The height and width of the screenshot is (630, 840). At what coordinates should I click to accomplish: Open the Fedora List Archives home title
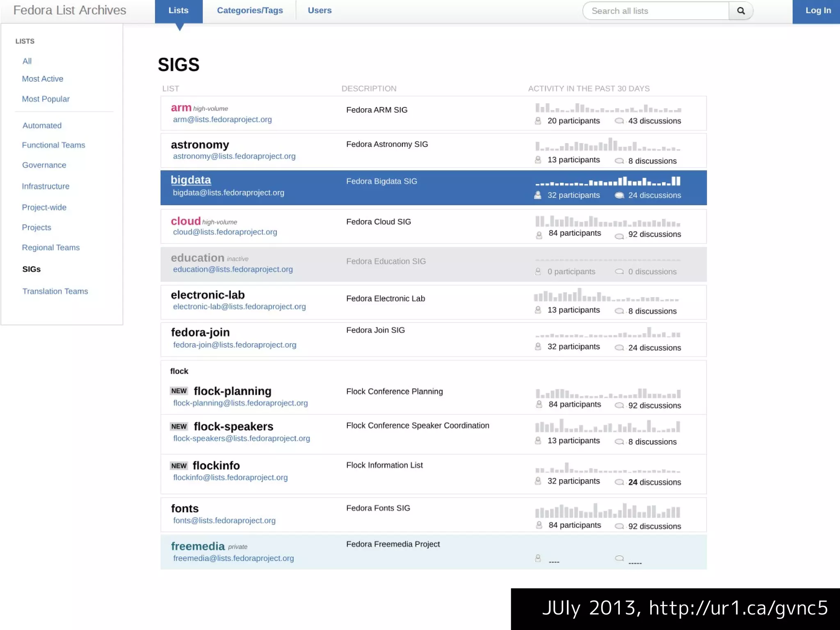tap(70, 10)
